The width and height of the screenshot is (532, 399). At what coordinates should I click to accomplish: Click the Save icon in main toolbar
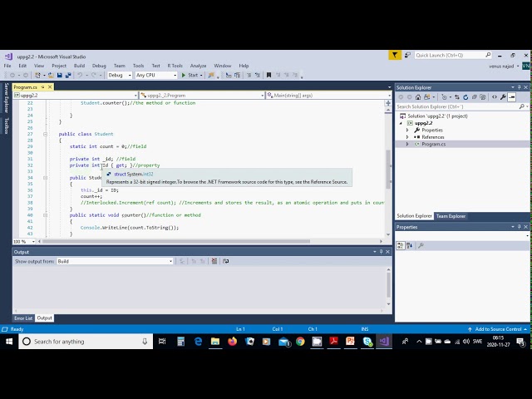[60, 75]
